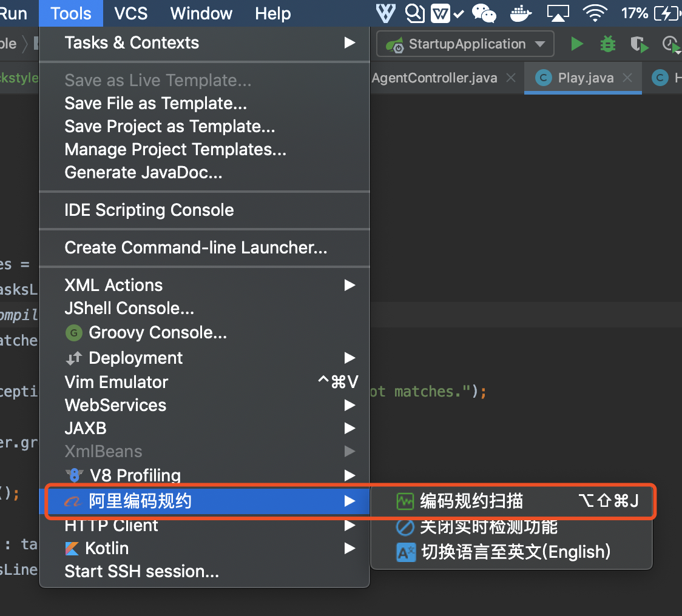The height and width of the screenshot is (616, 682).
Task: Click the Alibaba coding guidelines logo icon
Action: 73,501
